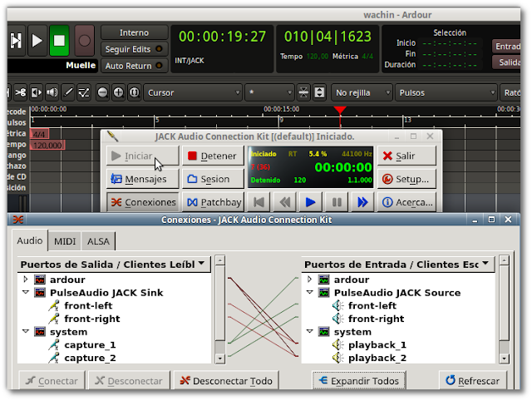
Task: Switch to the MIDI tab in Conexiones
Action: (x=65, y=241)
